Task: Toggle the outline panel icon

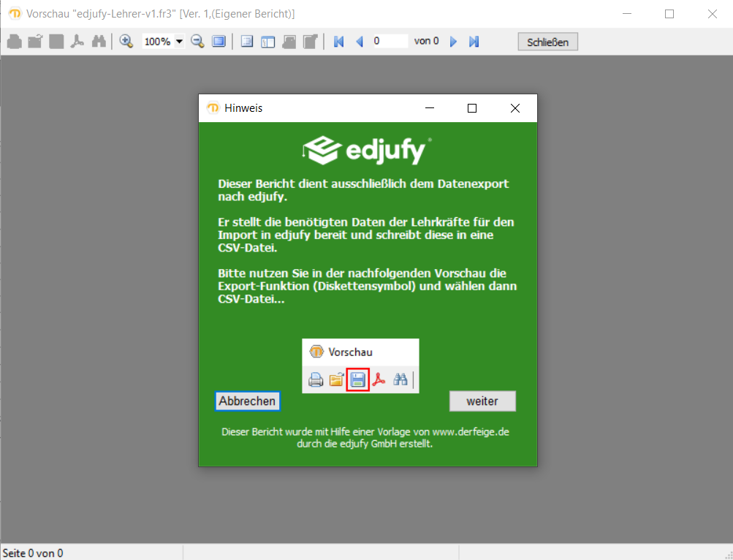Action: click(247, 42)
